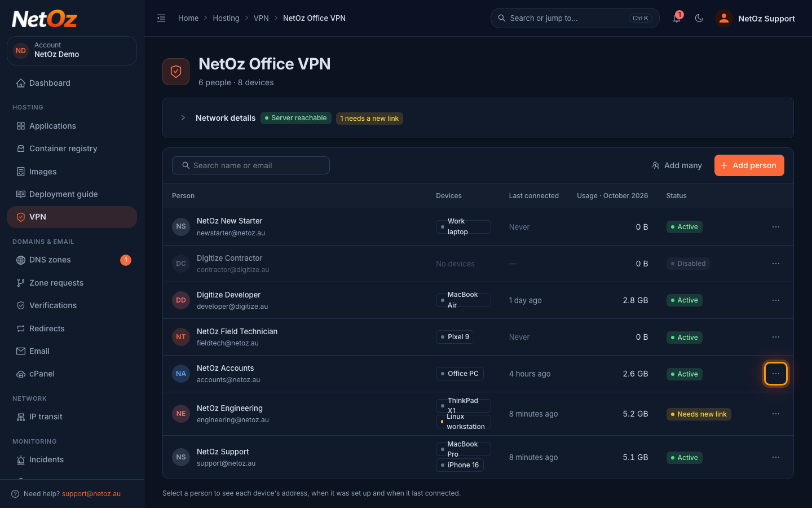Open the NetOz Support user menu
Image resolution: width=812 pixels, height=508 pixels.
pos(756,18)
